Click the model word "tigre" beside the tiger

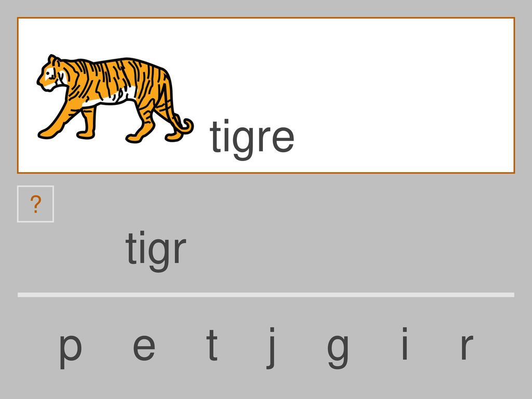[x=252, y=139]
